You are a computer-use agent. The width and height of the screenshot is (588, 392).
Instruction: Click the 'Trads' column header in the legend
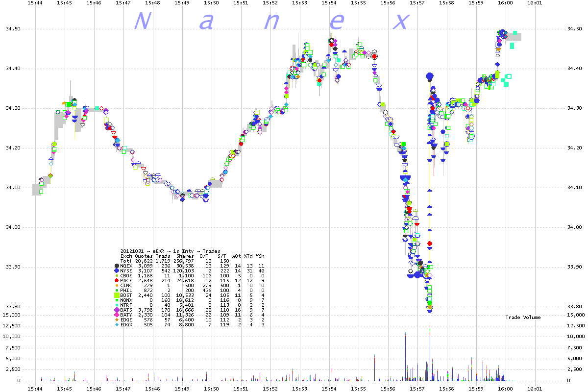click(x=163, y=256)
